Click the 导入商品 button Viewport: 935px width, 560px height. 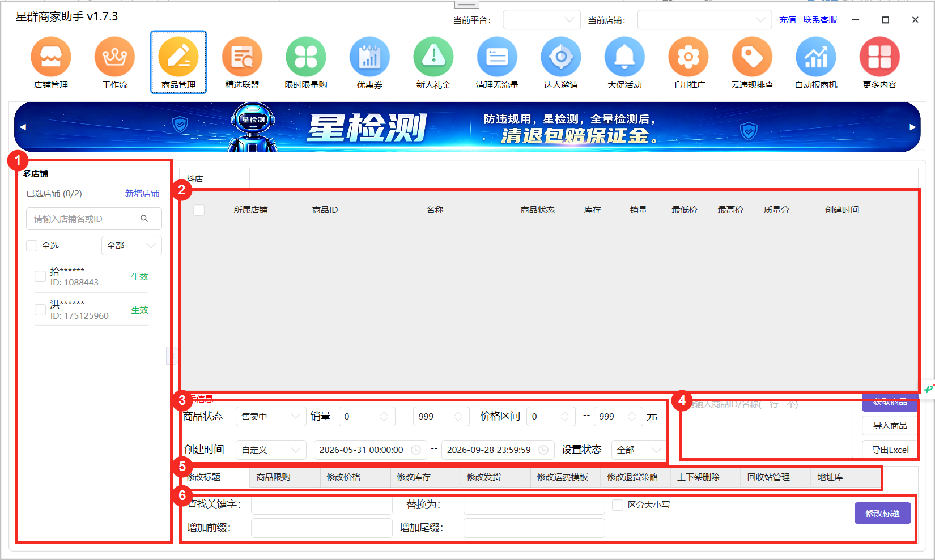[890, 425]
